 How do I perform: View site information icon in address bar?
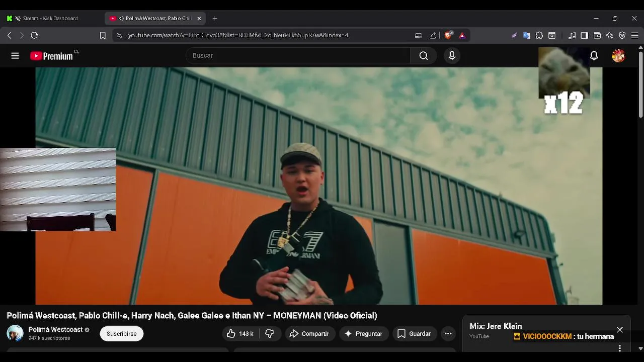pos(119,35)
